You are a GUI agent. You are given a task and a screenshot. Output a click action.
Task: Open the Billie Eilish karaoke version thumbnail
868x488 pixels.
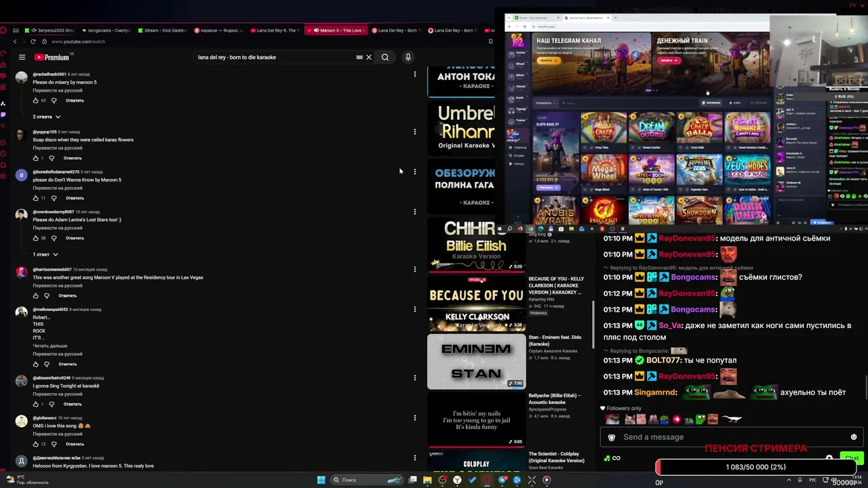coord(476,244)
